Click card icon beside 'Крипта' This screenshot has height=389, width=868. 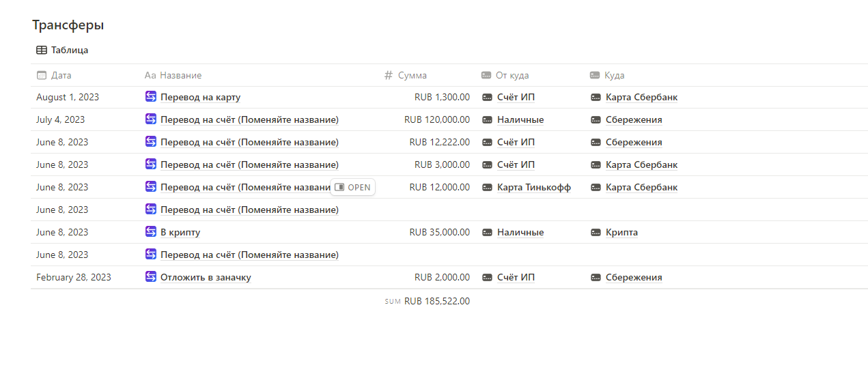tap(595, 232)
